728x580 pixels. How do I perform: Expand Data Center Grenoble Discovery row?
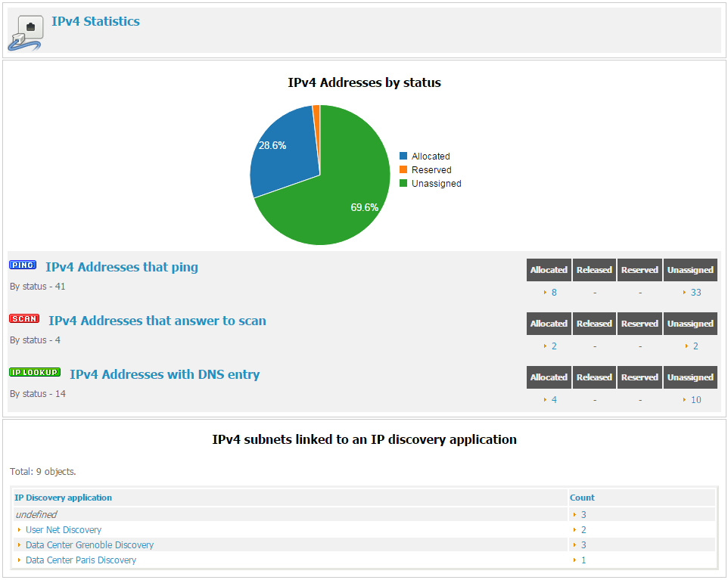89,545
